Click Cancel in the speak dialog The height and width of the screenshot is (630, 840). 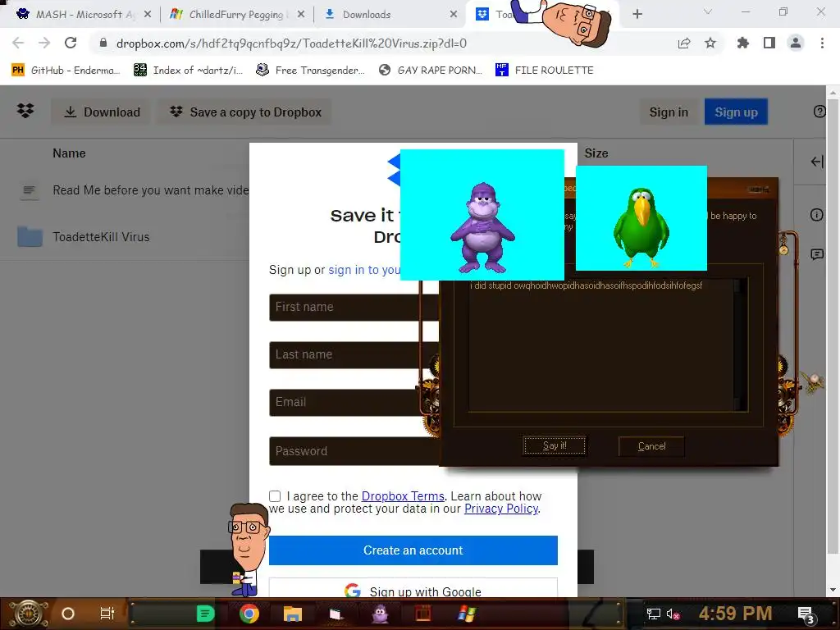(651, 445)
